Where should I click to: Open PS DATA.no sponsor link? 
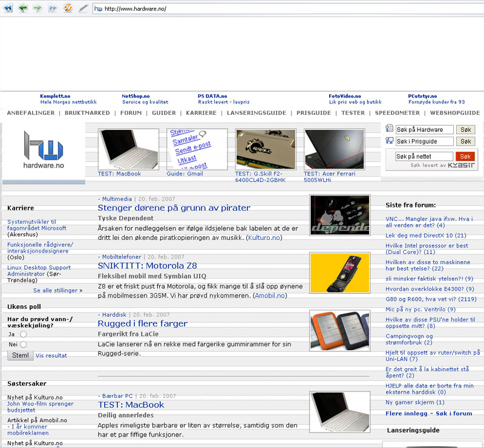click(212, 96)
